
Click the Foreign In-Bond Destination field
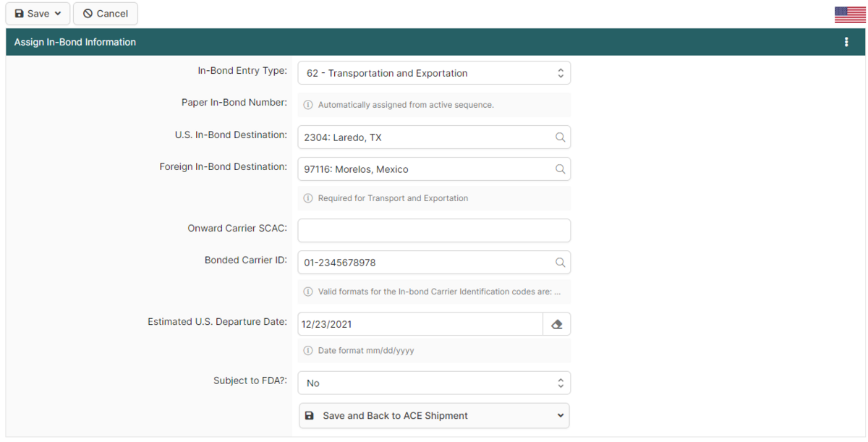pyautogui.click(x=423, y=169)
